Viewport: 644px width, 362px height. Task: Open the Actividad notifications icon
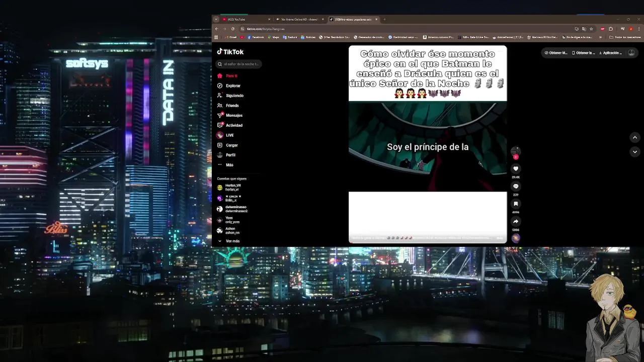click(220, 125)
